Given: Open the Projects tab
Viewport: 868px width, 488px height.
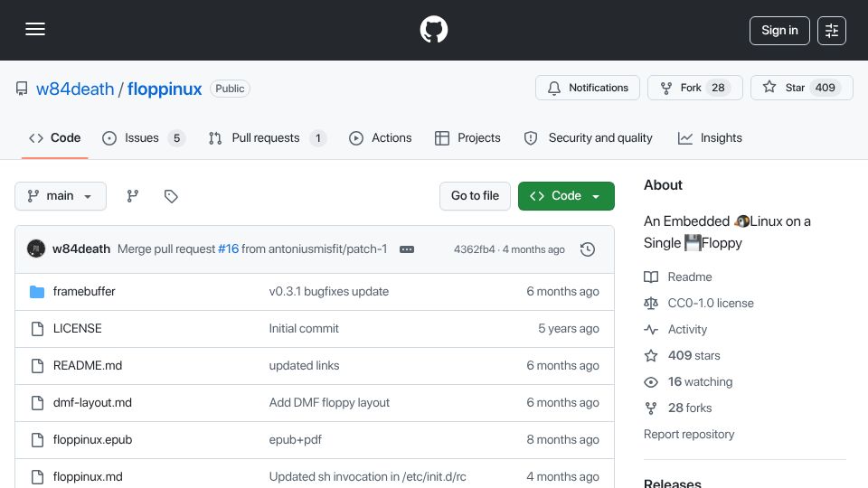Looking at the screenshot, I should coord(467,137).
